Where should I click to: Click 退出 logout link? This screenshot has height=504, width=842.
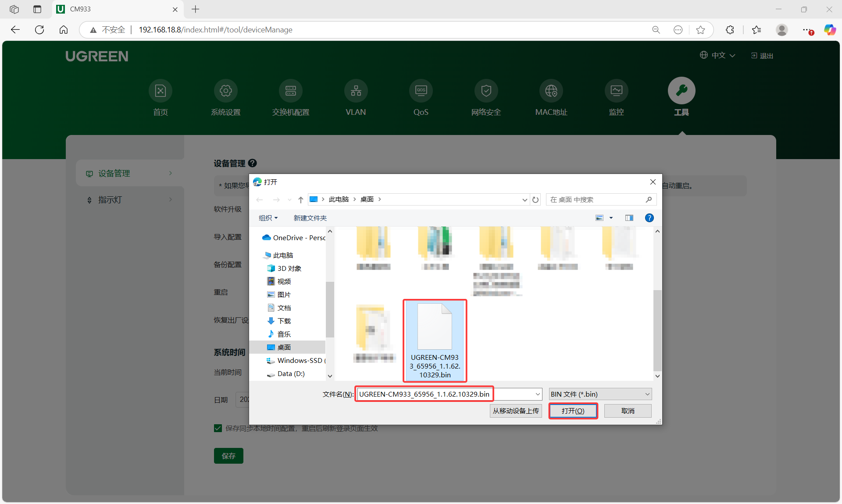pyautogui.click(x=763, y=56)
